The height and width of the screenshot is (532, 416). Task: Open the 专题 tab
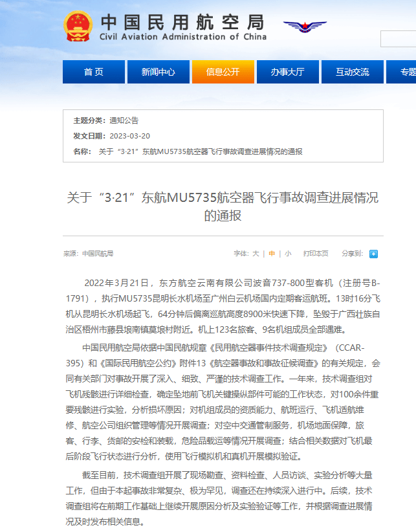pos(401,72)
